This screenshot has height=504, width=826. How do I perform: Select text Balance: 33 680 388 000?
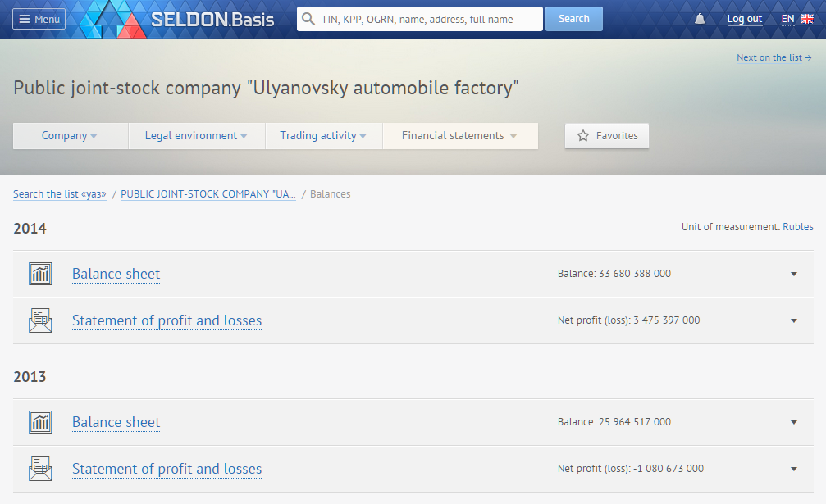(614, 274)
